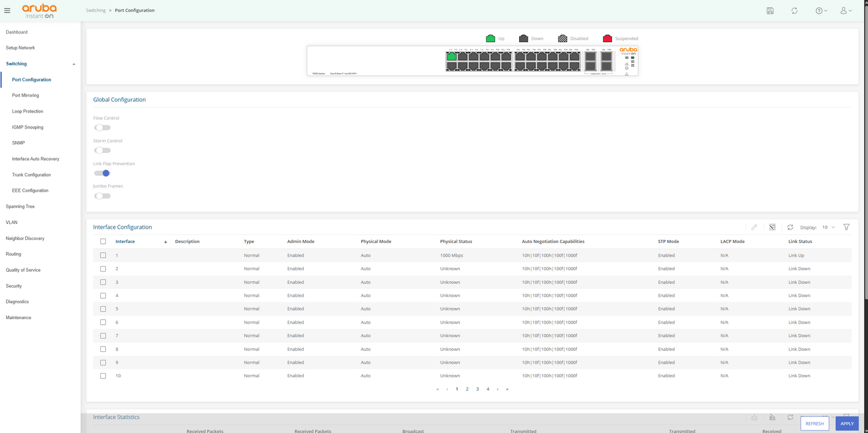868x433 pixels.
Task: Click the Link Status column header
Action: point(800,241)
